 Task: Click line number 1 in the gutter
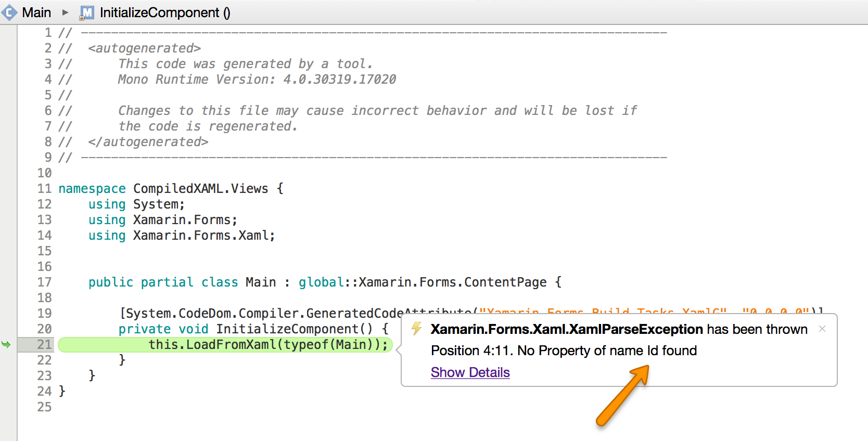pyautogui.click(x=48, y=32)
